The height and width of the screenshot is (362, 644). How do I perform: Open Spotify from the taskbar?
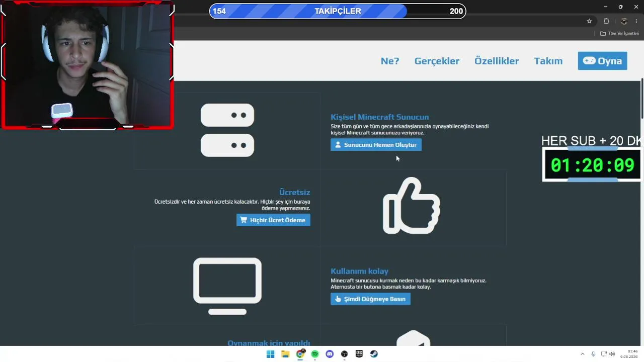click(x=315, y=354)
